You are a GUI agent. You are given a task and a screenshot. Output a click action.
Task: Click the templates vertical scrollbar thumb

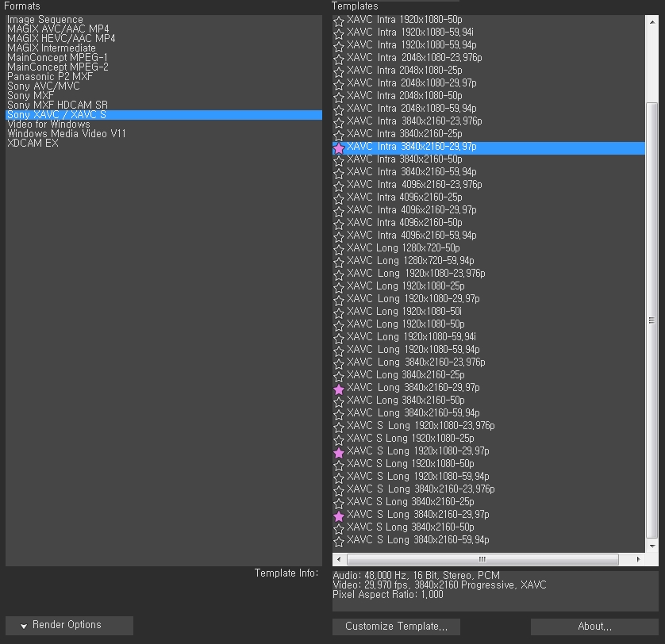click(652, 320)
